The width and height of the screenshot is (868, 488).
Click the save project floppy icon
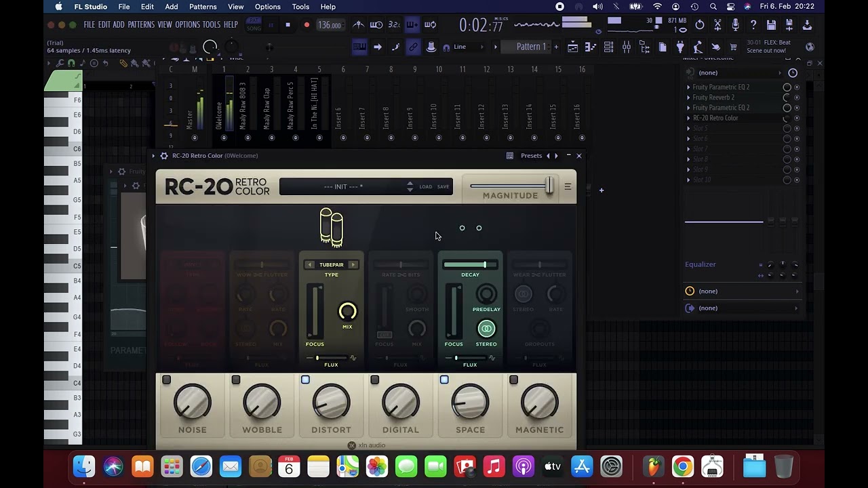point(771,25)
